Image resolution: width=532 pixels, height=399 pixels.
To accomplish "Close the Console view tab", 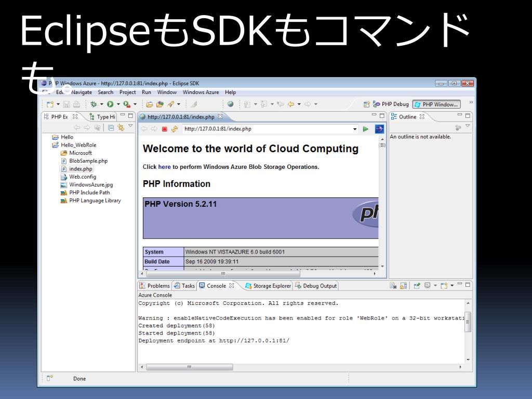I will pos(231,286).
